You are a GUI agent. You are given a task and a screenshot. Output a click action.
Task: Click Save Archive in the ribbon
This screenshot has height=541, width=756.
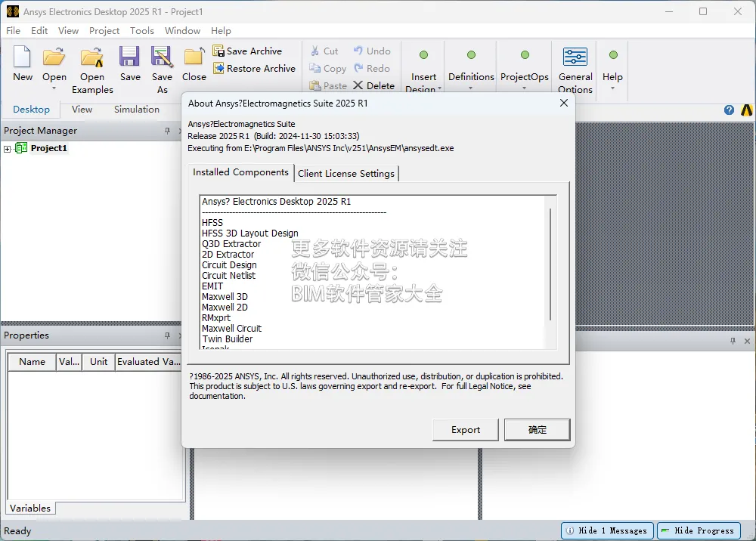pyautogui.click(x=247, y=51)
